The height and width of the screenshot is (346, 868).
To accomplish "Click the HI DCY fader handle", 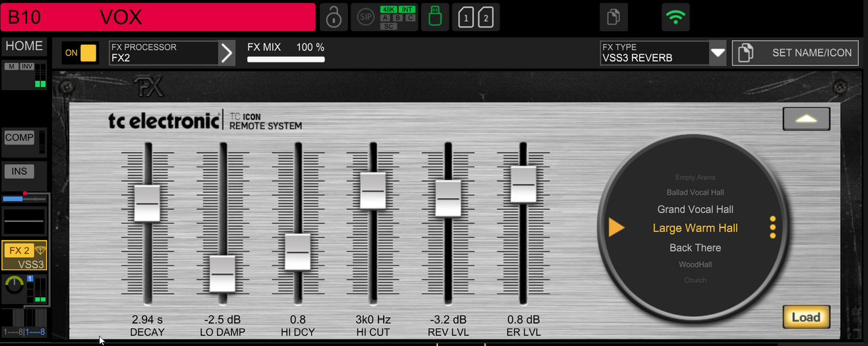I will (x=298, y=252).
